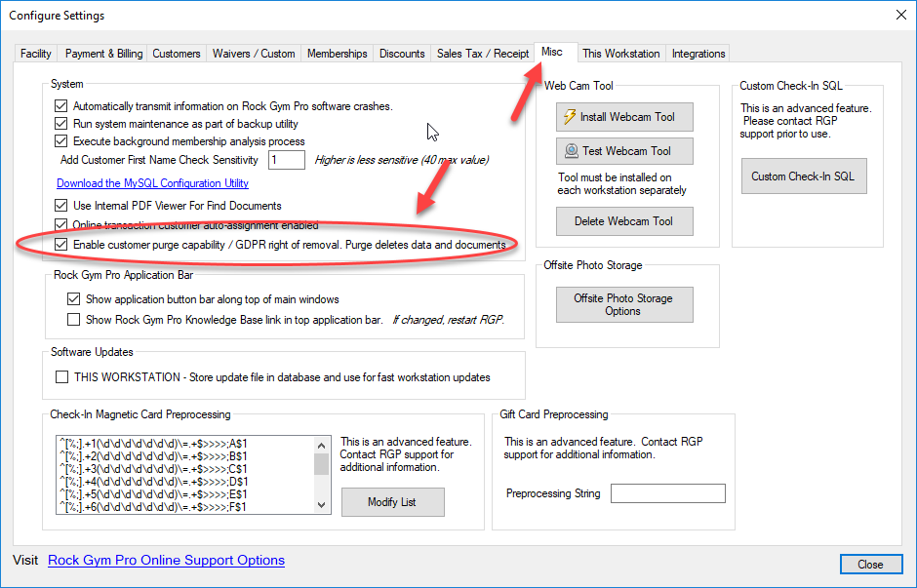Viewport: 917px width, 588px height.
Task: Toggle Enable customer purge capability checkbox
Action: (x=60, y=245)
